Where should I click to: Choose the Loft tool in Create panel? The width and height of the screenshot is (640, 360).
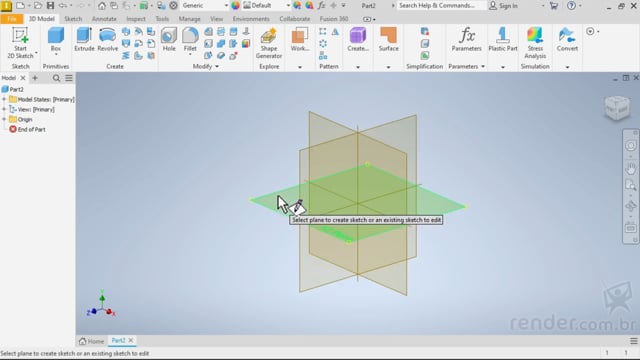[x=126, y=43]
